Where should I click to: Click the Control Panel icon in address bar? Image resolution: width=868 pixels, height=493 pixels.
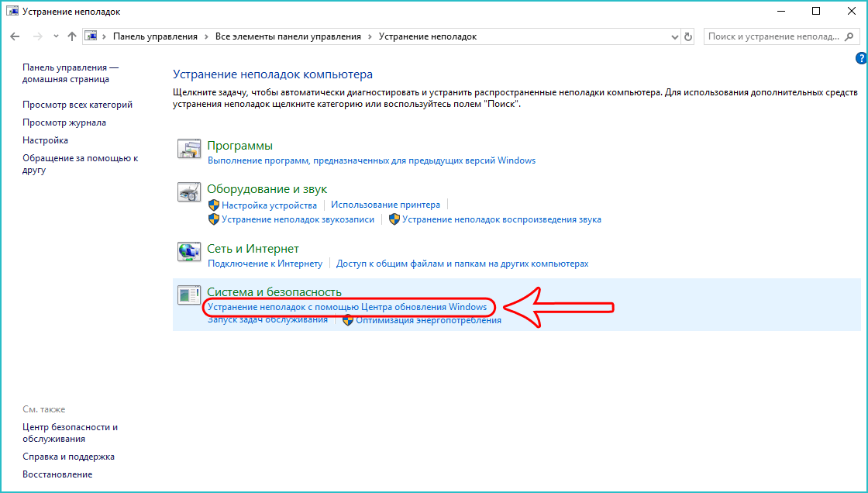coord(91,36)
